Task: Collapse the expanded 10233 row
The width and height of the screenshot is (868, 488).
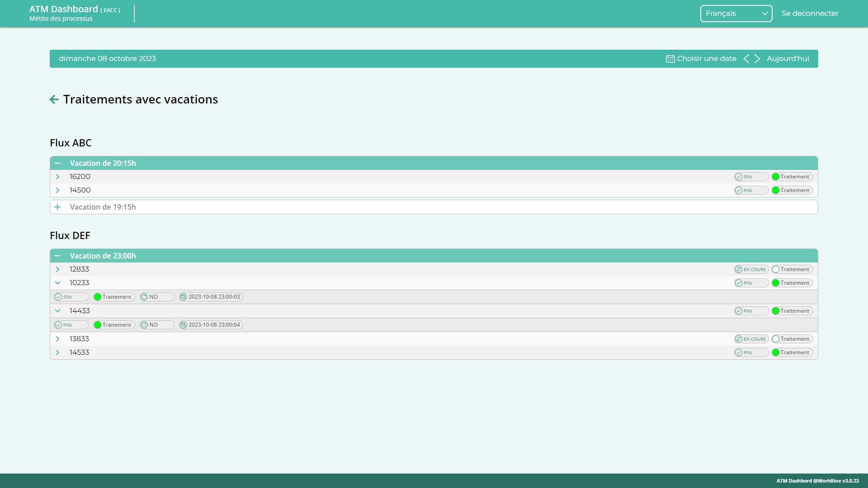Action: (x=57, y=283)
